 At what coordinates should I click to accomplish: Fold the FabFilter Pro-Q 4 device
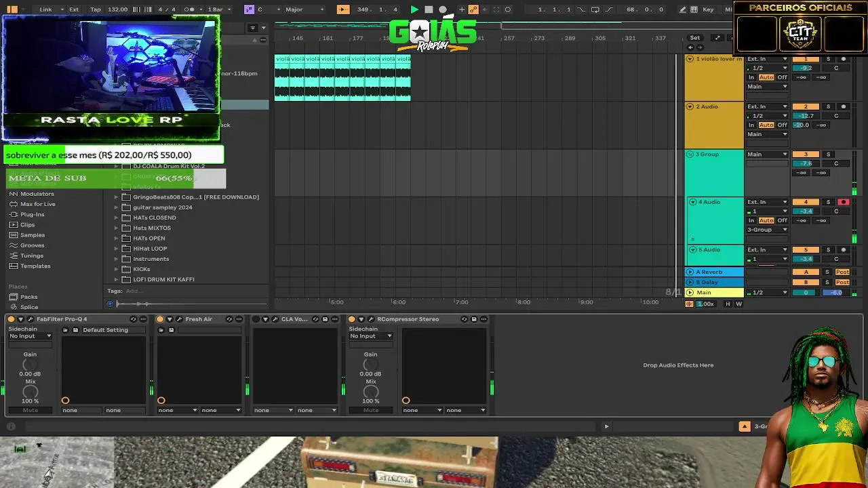coord(20,319)
